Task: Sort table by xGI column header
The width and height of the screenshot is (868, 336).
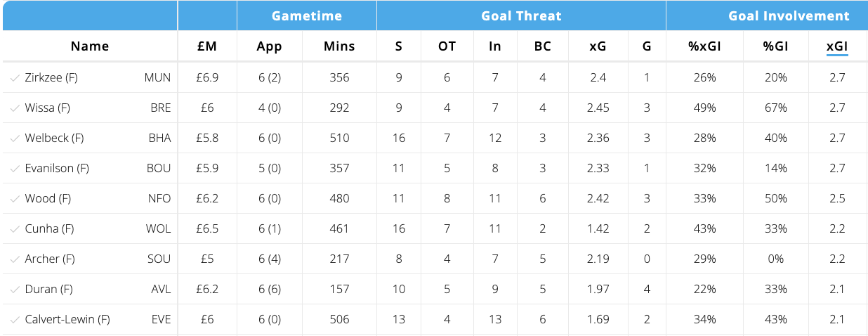Action: (837, 46)
